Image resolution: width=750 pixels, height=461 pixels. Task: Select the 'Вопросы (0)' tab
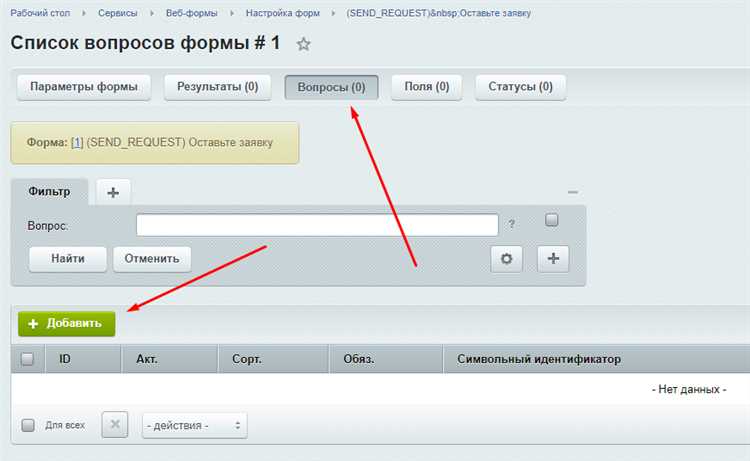pos(331,87)
